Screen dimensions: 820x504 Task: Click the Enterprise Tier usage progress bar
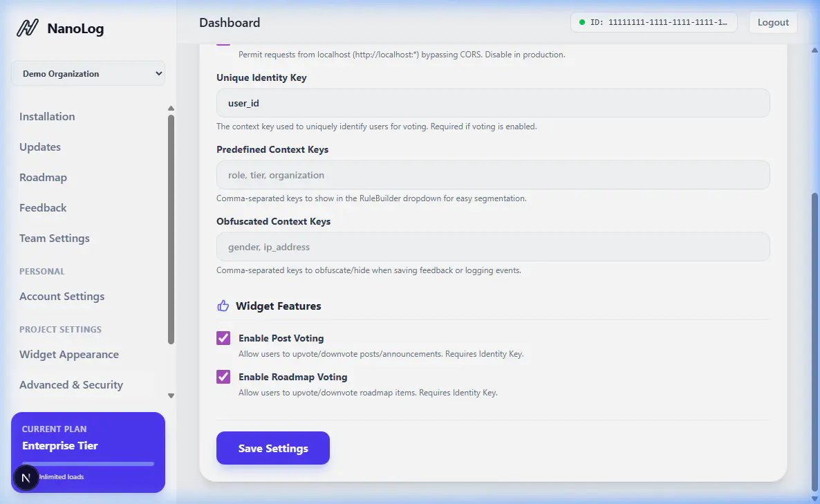[88, 464]
